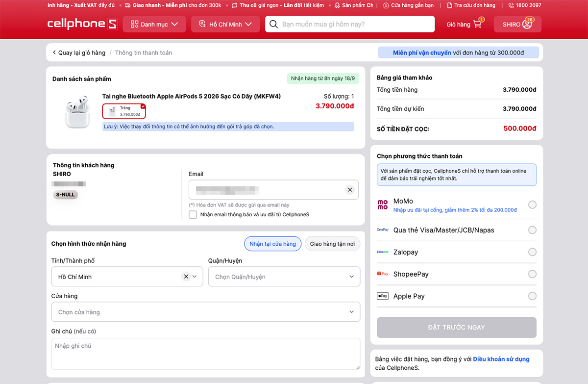The height and width of the screenshot is (384, 588).
Task: Click the back arrow beside Quay lại giỏ hàng
Action: 54,52
